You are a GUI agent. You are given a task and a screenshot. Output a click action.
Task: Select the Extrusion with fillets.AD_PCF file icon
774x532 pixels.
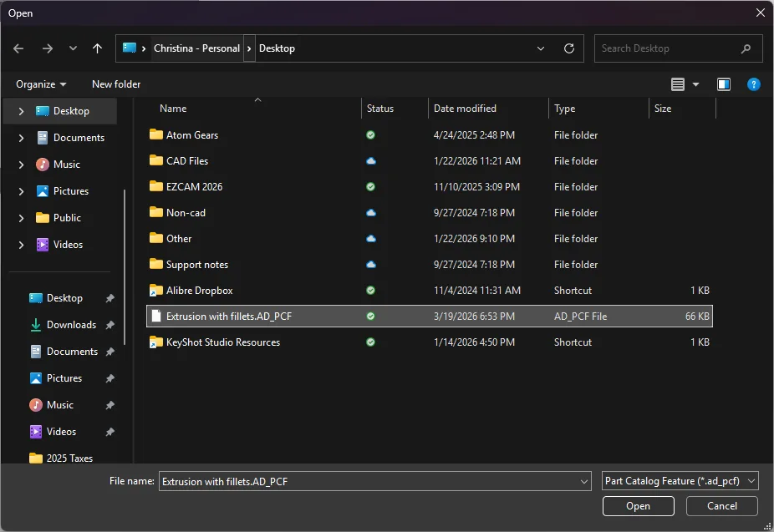coord(156,316)
